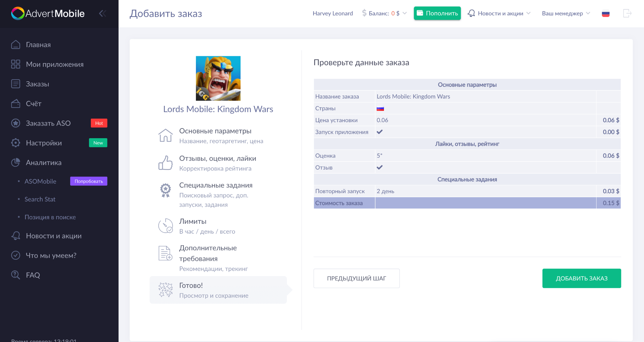Open the Главная home icon in sidebar
Screen dimensions: 644x342
coord(16,45)
